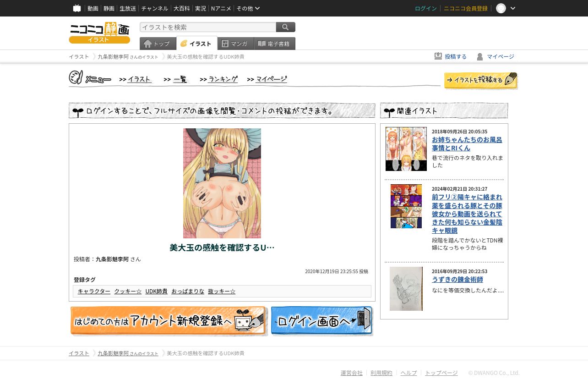
Task: Open related link うずきの錬金術師
Action: [x=457, y=280]
